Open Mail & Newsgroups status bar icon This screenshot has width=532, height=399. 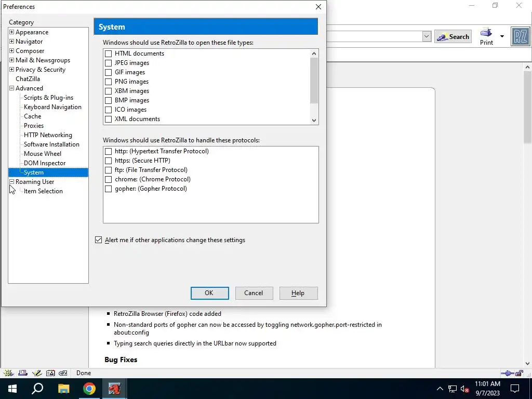point(23,373)
